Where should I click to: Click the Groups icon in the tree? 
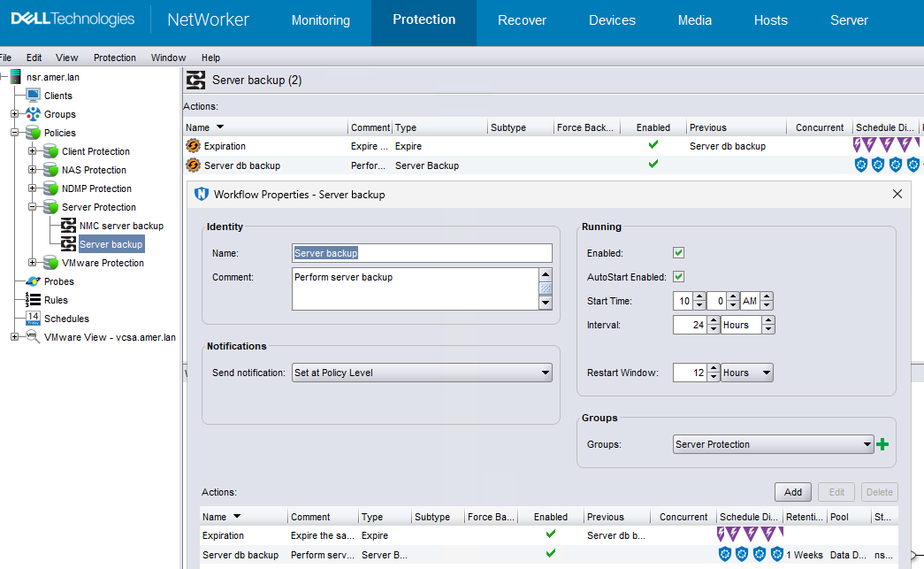33,114
